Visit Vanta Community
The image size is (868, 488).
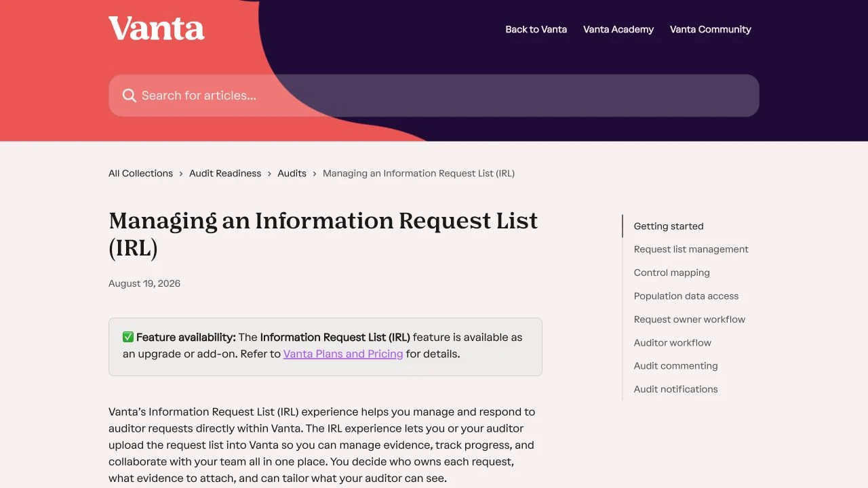(x=711, y=29)
